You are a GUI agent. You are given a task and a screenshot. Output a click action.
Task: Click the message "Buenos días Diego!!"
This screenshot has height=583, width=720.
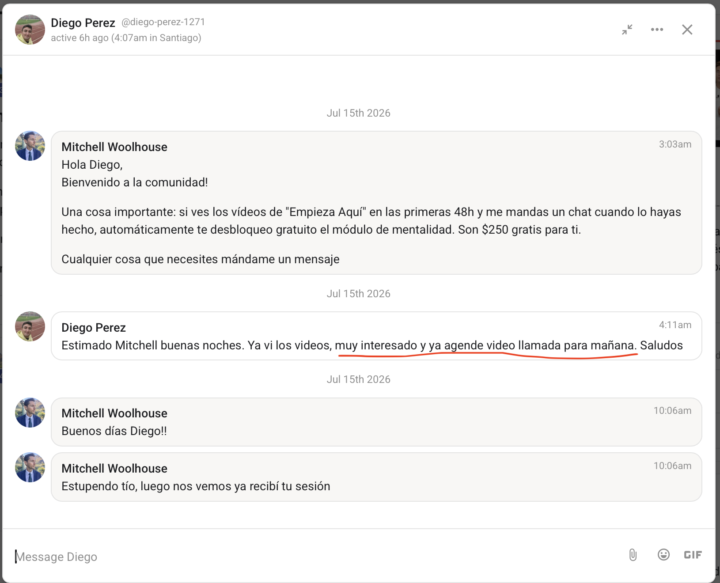pos(114,431)
